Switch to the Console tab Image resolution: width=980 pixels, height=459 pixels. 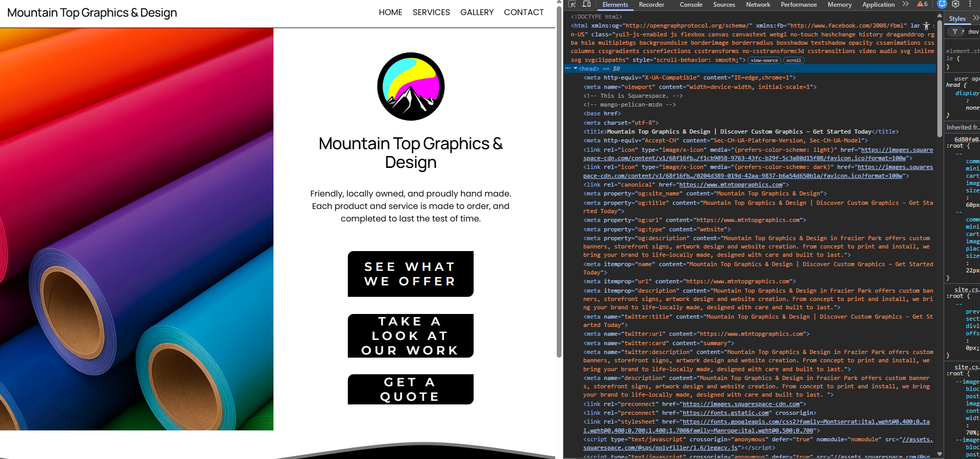[691, 5]
